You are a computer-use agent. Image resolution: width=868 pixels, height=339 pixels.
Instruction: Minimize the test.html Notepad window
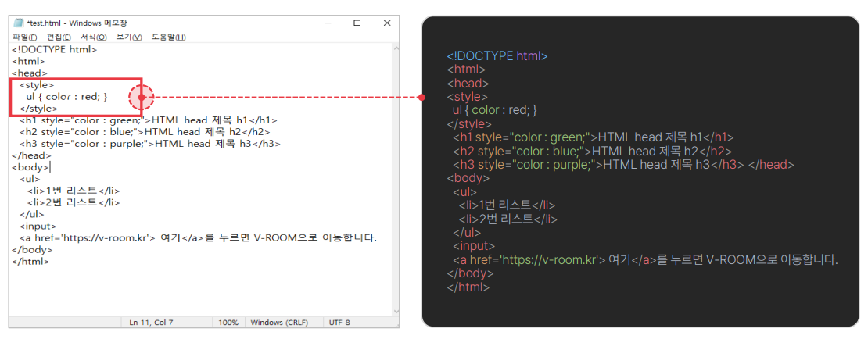coord(328,23)
